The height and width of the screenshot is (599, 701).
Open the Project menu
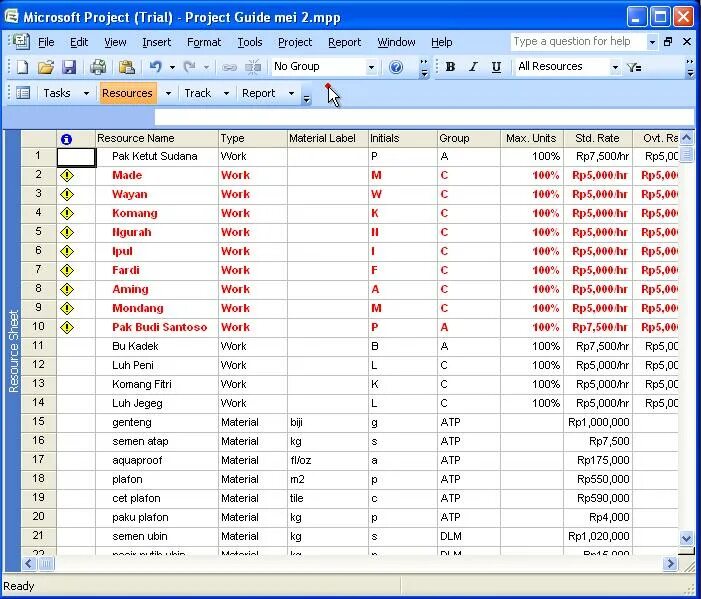pos(295,42)
